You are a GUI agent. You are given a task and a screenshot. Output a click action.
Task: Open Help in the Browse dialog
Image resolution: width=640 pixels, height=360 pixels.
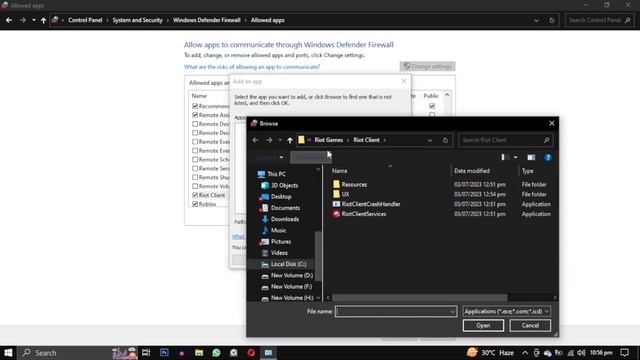pyautogui.click(x=548, y=157)
